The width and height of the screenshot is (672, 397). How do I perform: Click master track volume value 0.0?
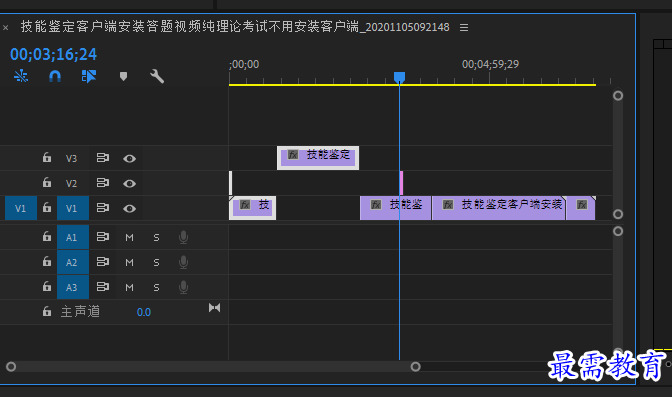[144, 312]
